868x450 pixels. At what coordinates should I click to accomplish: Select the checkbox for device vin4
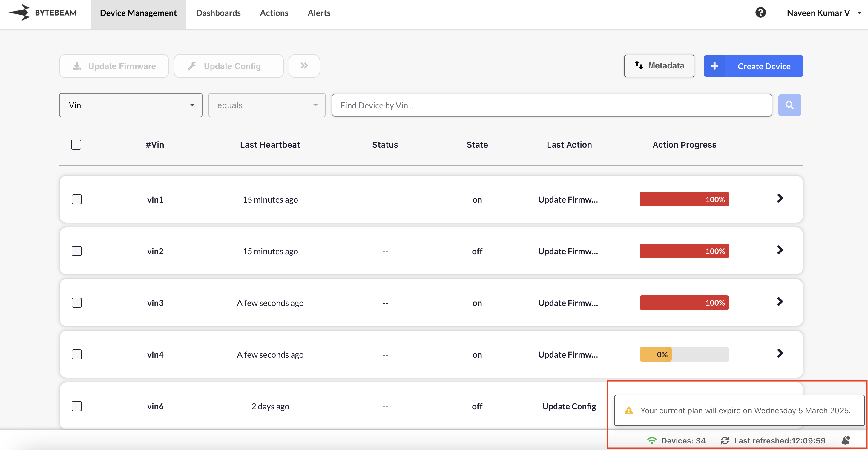(77, 354)
